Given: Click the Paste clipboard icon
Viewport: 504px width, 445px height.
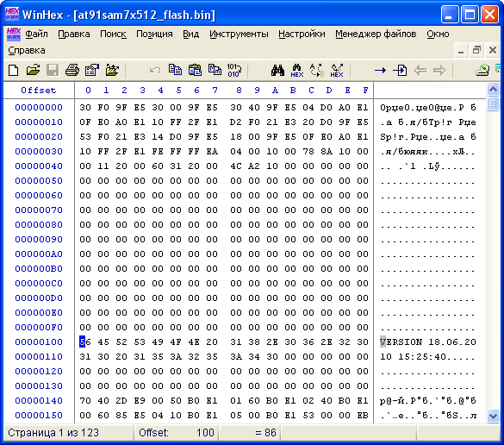Looking at the screenshot, I should 195,70.
